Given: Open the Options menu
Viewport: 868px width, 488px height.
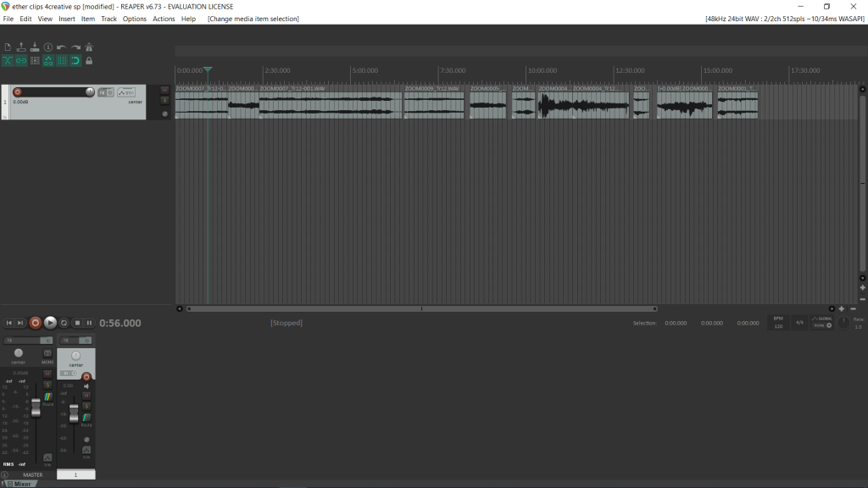Looking at the screenshot, I should pos(135,19).
